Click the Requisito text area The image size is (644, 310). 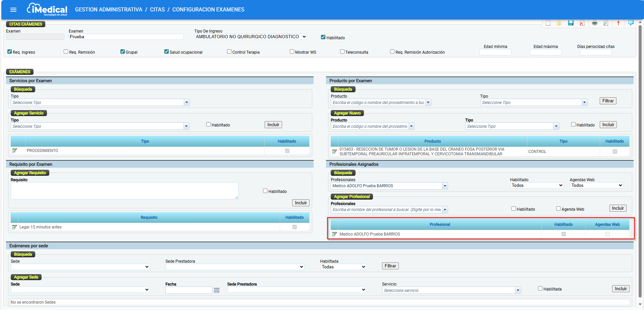pos(124,191)
